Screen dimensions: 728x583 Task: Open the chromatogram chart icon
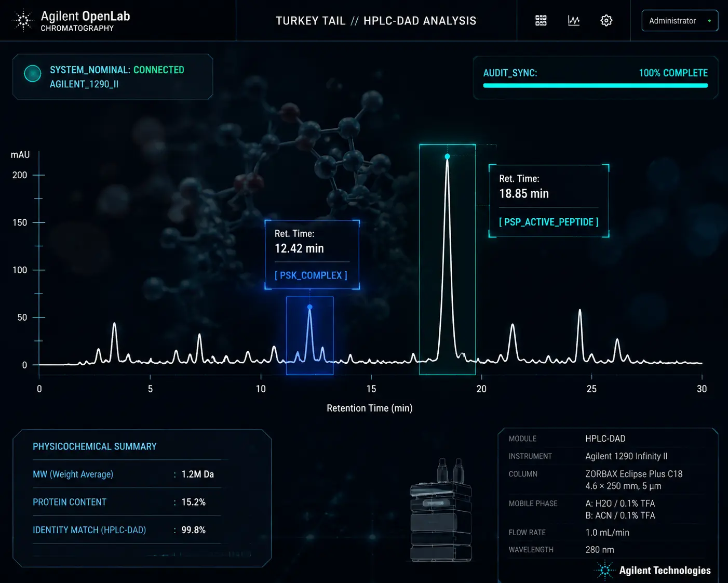pyautogui.click(x=574, y=20)
